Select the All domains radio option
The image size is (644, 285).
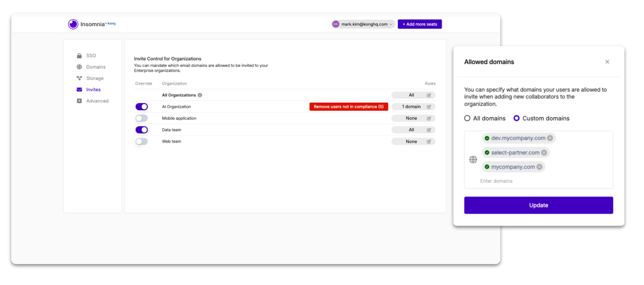pyautogui.click(x=467, y=118)
